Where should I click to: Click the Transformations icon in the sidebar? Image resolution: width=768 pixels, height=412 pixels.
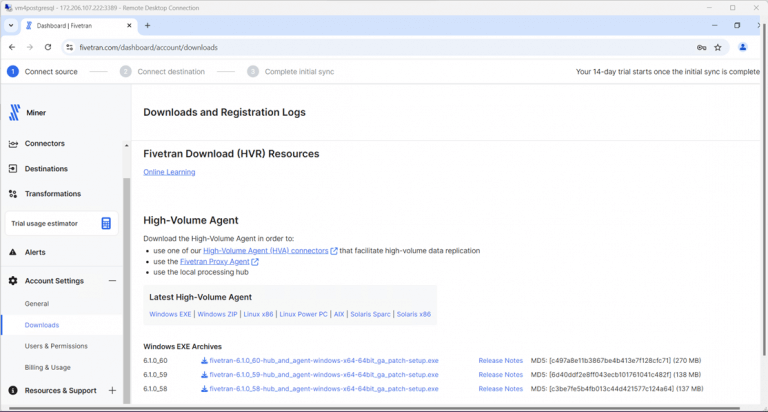13,194
